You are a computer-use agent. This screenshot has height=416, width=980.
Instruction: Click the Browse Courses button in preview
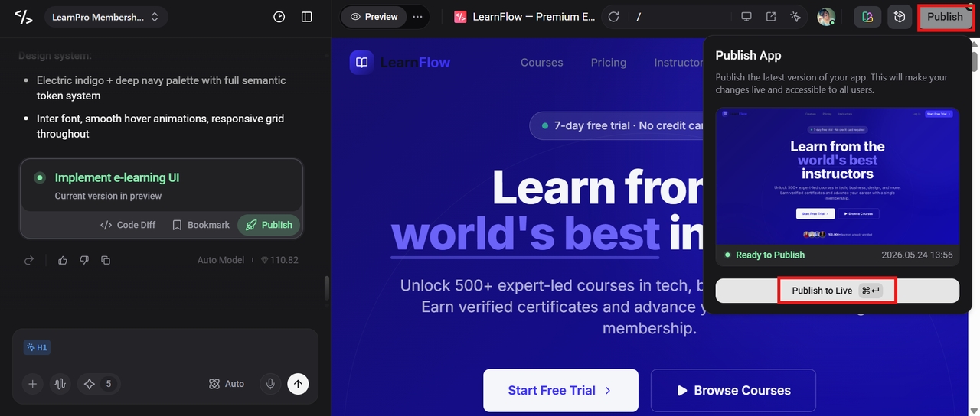click(x=733, y=390)
